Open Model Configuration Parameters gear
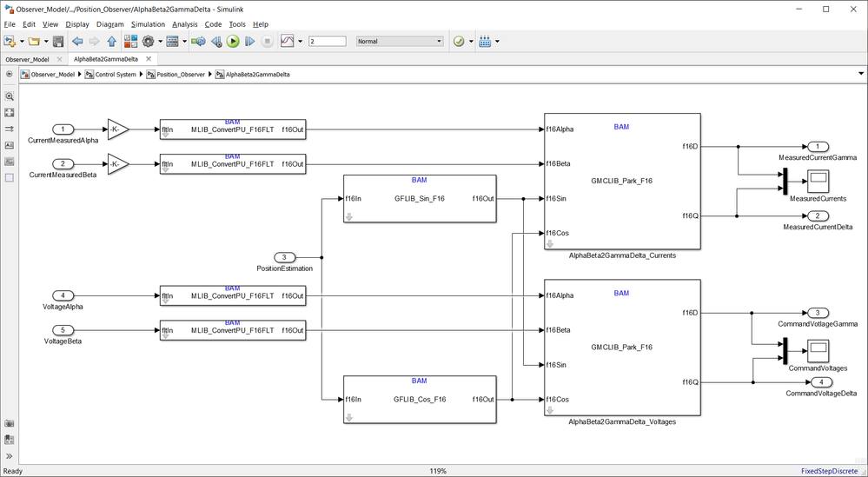 (x=148, y=41)
